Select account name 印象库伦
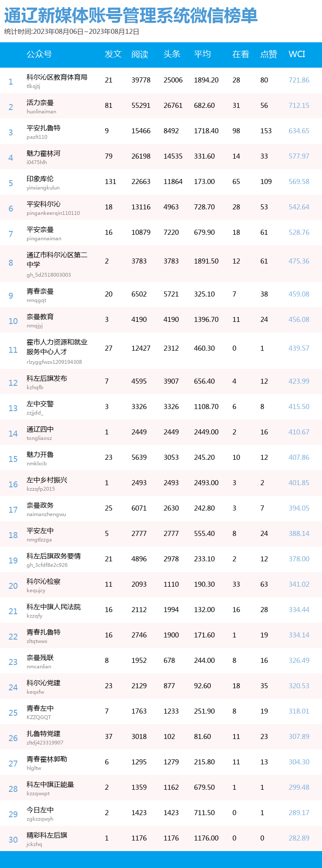The height and width of the screenshot is (868, 322). (40, 179)
